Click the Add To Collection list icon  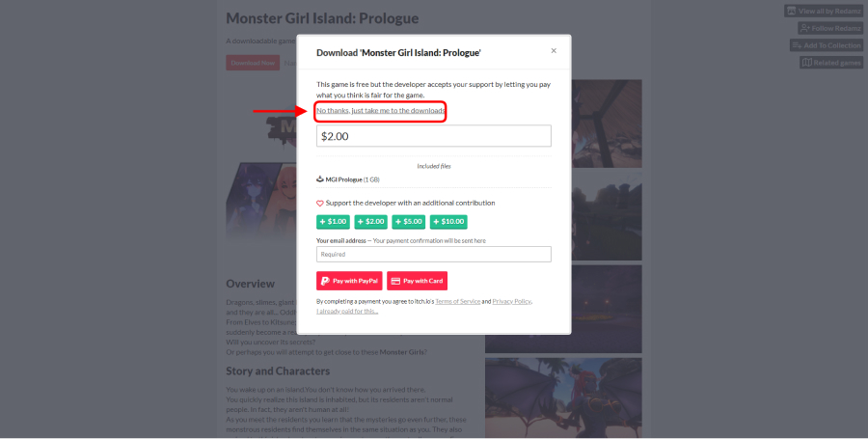pyautogui.click(x=798, y=45)
